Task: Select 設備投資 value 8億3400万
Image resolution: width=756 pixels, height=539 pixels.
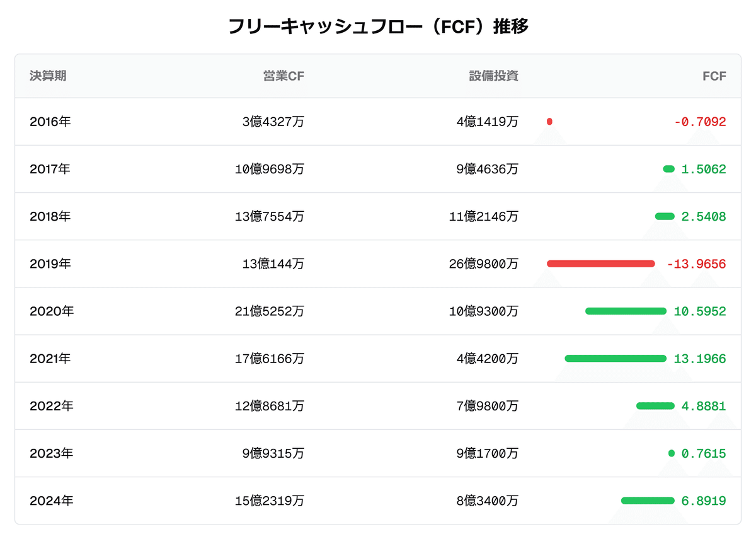Action: [x=487, y=501]
